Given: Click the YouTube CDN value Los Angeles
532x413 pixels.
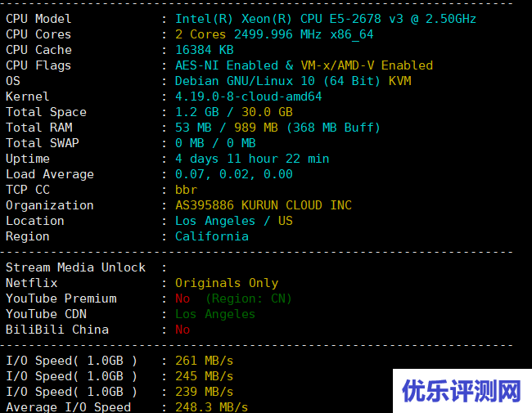Looking at the screenshot, I should pyautogui.click(x=215, y=314).
